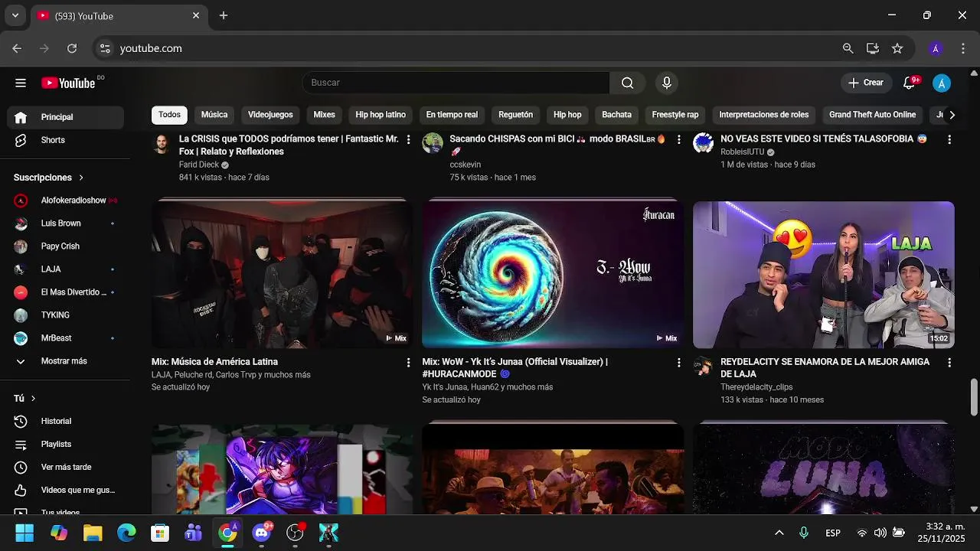Expand the Tú section
Screen dimensions: 980x551
pos(24,398)
